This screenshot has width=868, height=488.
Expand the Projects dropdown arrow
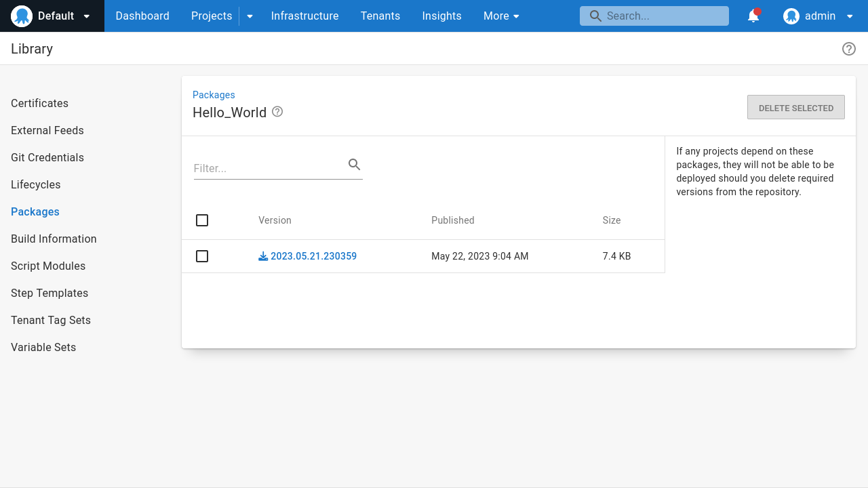click(249, 16)
